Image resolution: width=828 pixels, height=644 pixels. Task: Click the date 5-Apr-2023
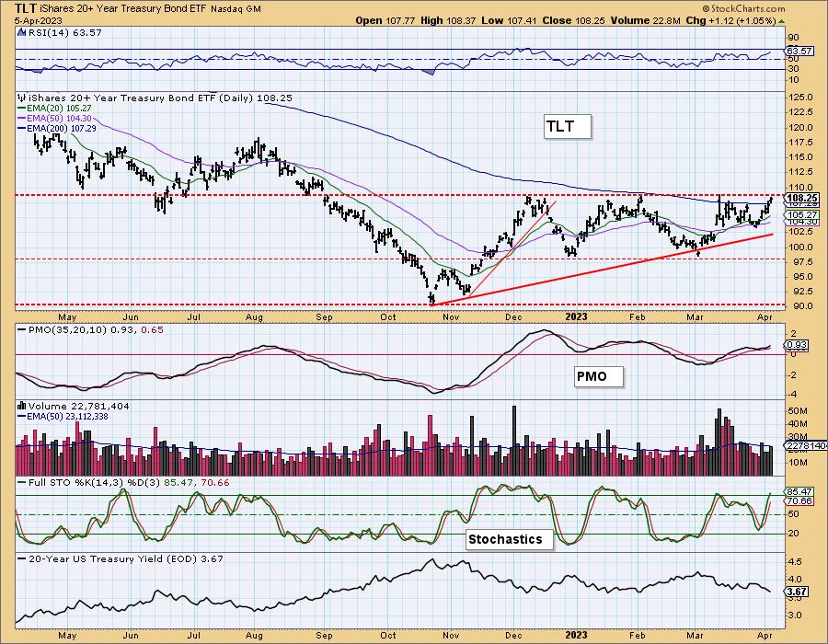tap(39, 21)
